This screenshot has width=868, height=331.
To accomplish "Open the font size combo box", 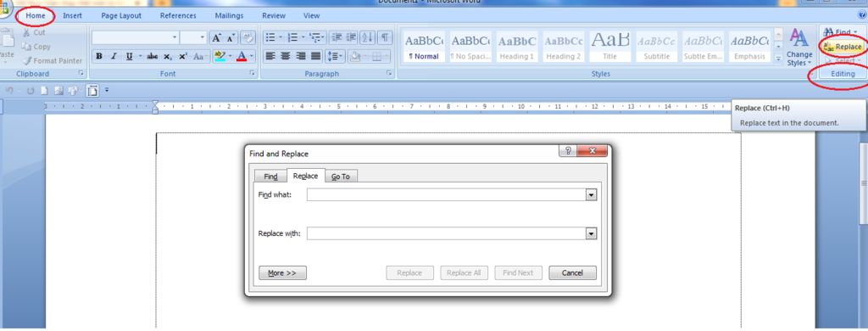I will click(194, 37).
